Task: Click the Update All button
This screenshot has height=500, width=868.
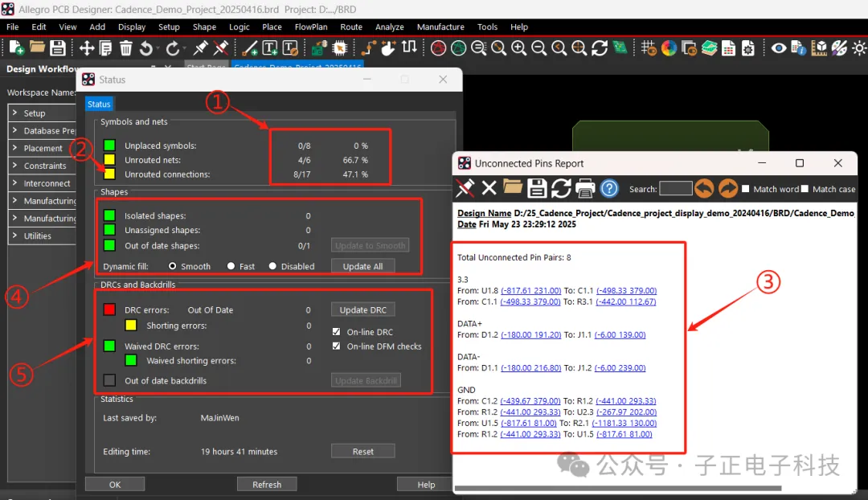Action: pyautogui.click(x=362, y=266)
